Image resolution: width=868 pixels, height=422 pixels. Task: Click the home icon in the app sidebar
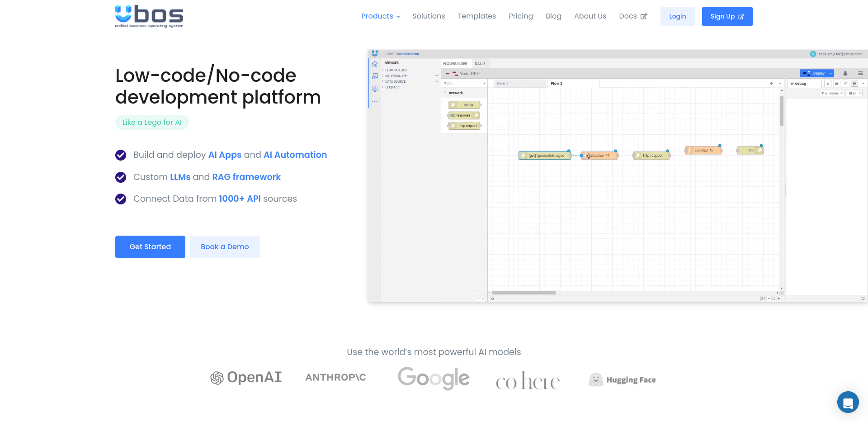tap(375, 64)
